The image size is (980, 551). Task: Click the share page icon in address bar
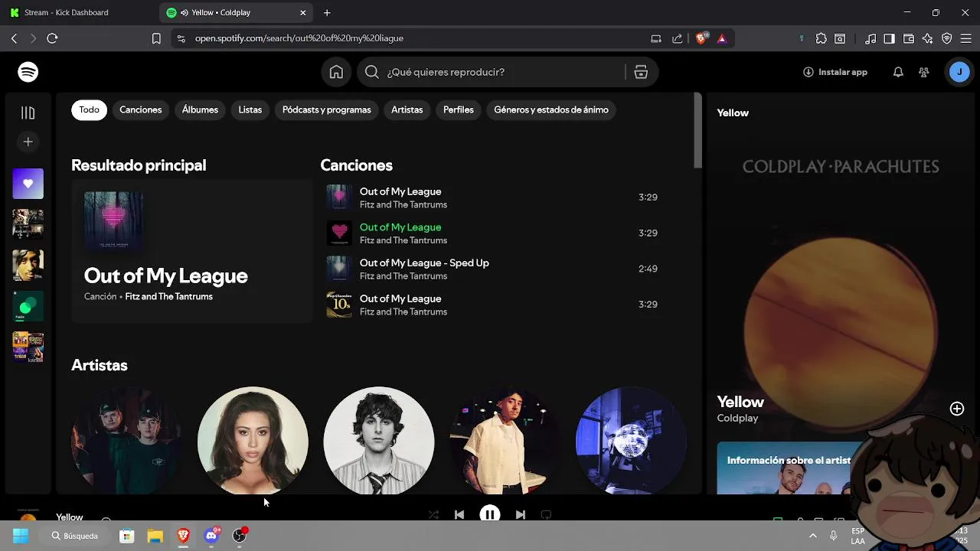click(x=677, y=38)
